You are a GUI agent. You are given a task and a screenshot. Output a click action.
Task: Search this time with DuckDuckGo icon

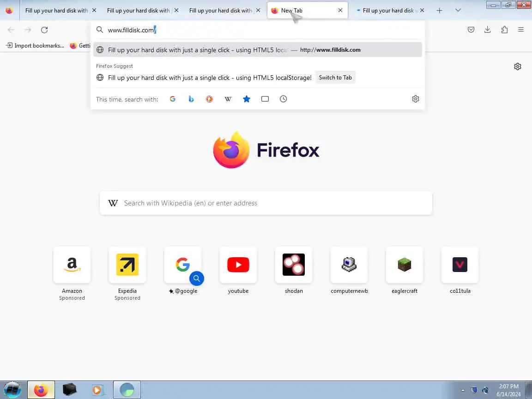point(209,99)
